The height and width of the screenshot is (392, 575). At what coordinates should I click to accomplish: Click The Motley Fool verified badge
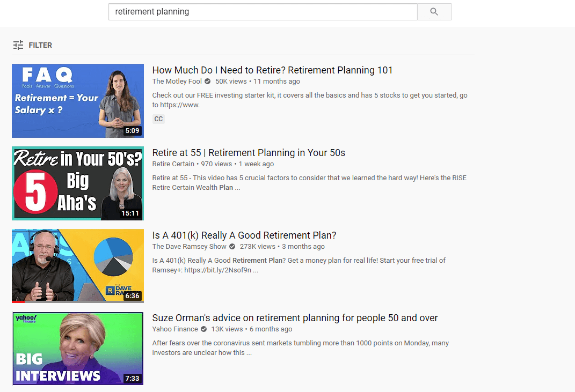(x=208, y=82)
